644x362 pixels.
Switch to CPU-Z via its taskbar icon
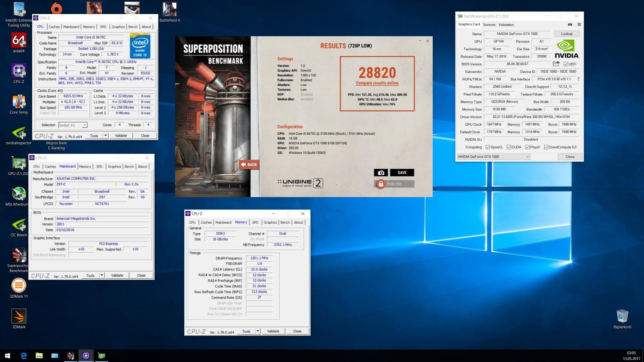[x=86, y=356]
